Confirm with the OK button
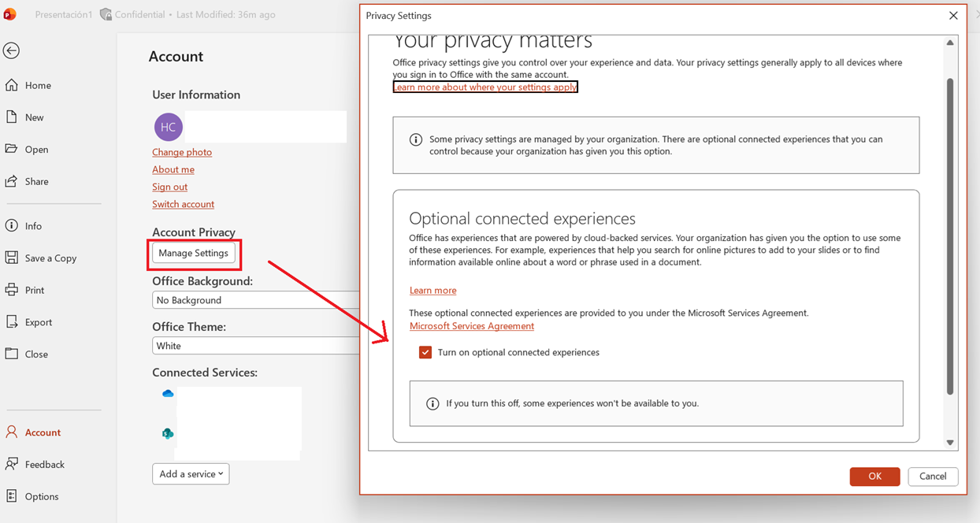Screen dimensions: 980x523 point(874,476)
